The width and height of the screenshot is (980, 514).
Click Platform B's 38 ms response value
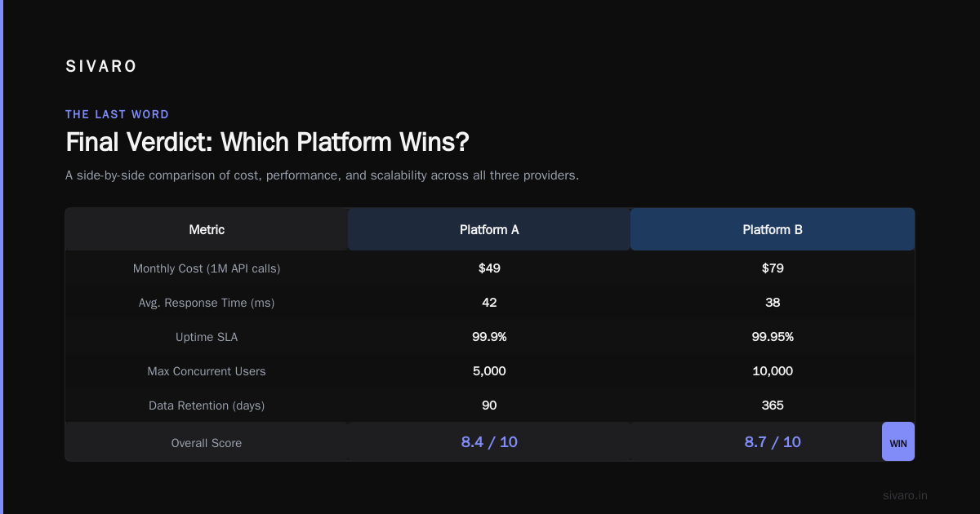tap(773, 302)
